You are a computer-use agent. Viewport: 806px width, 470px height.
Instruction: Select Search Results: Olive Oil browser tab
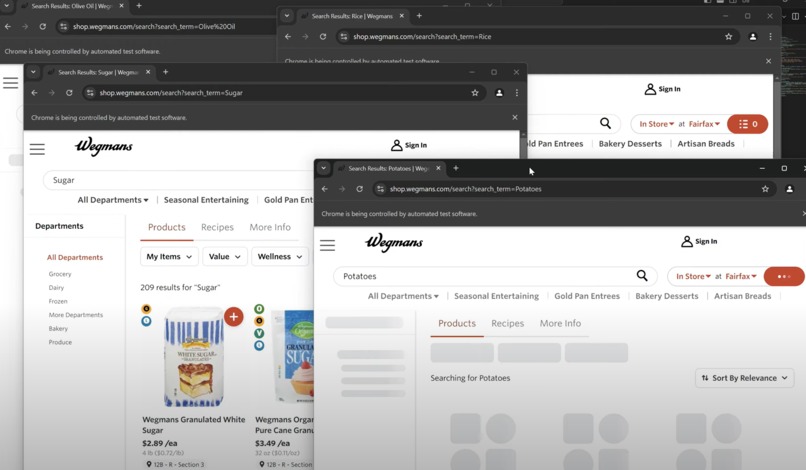click(x=72, y=6)
